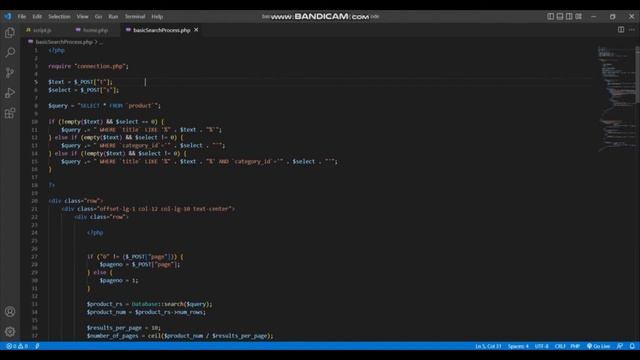640x360 pixels.
Task: Click Go Live button
Action: (x=598, y=346)
